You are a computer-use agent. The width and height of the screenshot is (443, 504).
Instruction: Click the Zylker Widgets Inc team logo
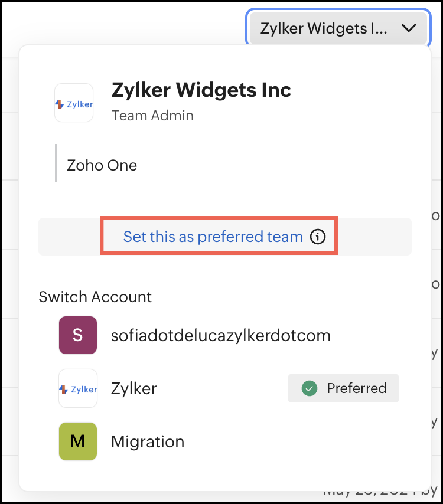tap(74, 103)
